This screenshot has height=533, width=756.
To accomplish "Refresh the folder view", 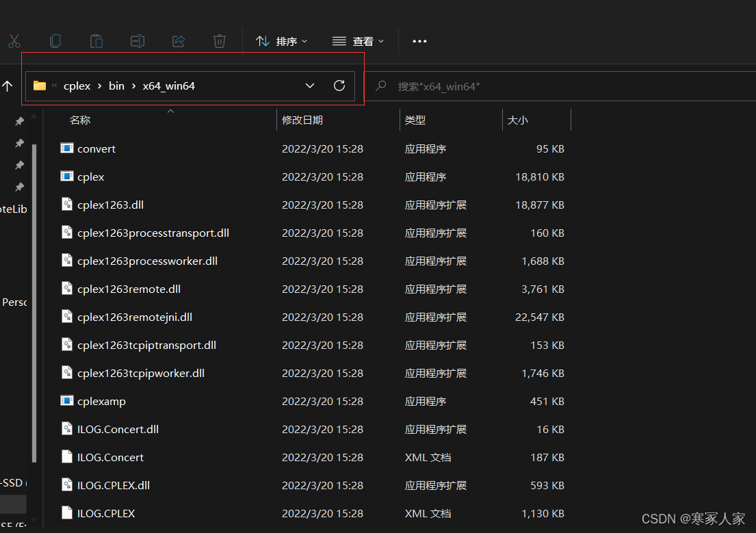I will (x=339, y=86).
